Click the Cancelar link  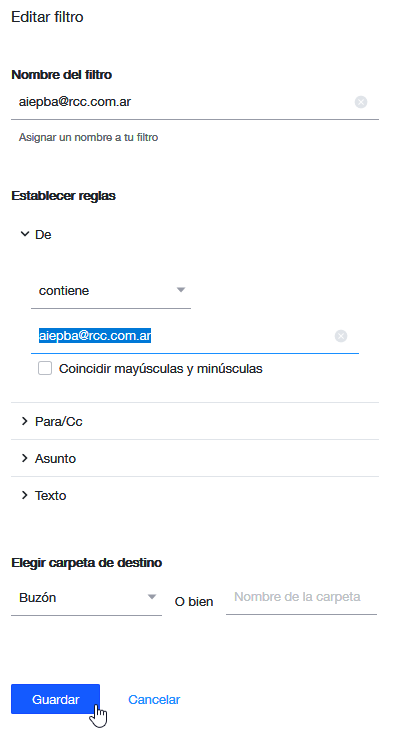click(x=154, y=699)
